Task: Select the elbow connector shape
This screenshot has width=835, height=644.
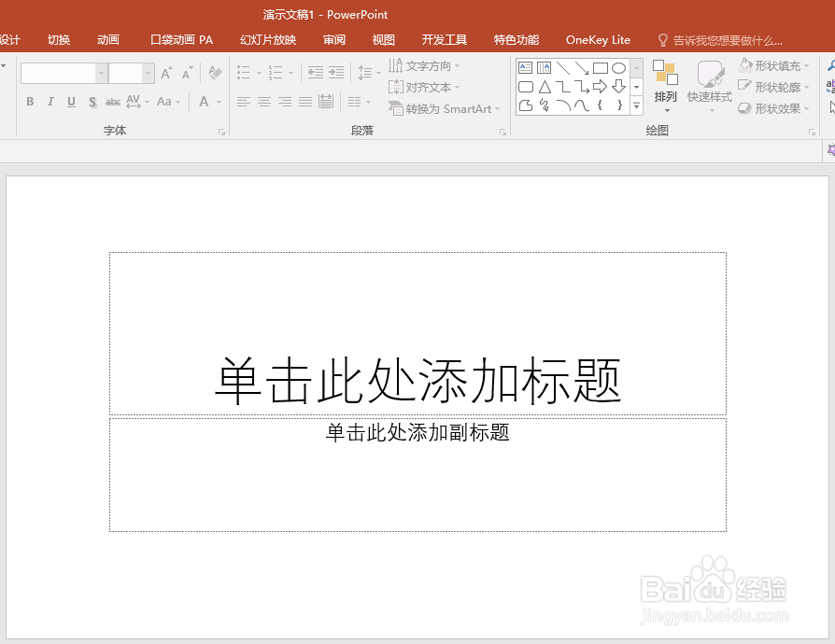Action: click(x=563, y=86)
